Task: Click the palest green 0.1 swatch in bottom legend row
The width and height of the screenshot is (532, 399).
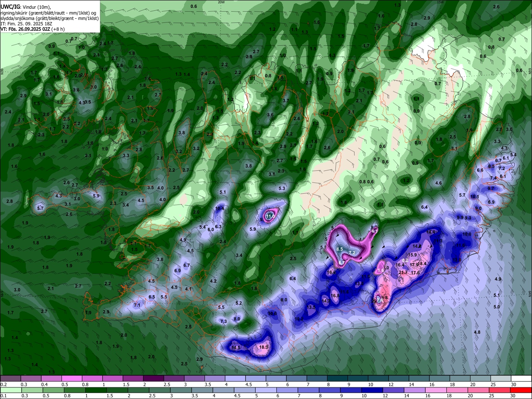Action: click(10, 390)
